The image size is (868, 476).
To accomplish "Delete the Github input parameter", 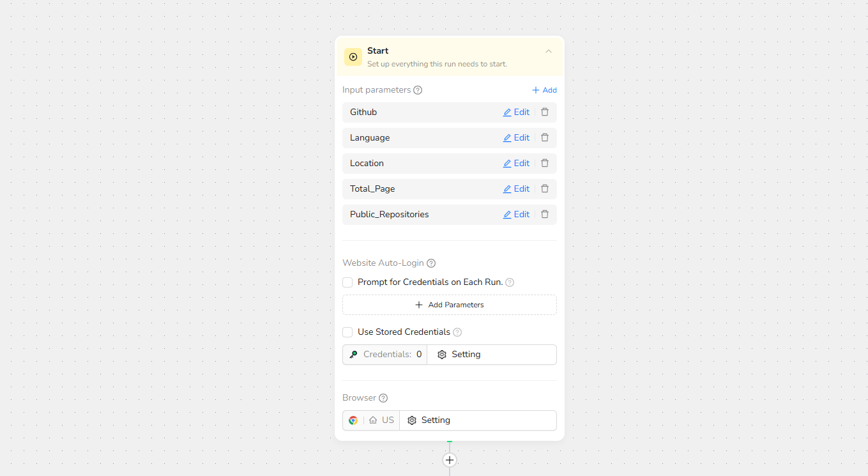I will pos(545,112).
